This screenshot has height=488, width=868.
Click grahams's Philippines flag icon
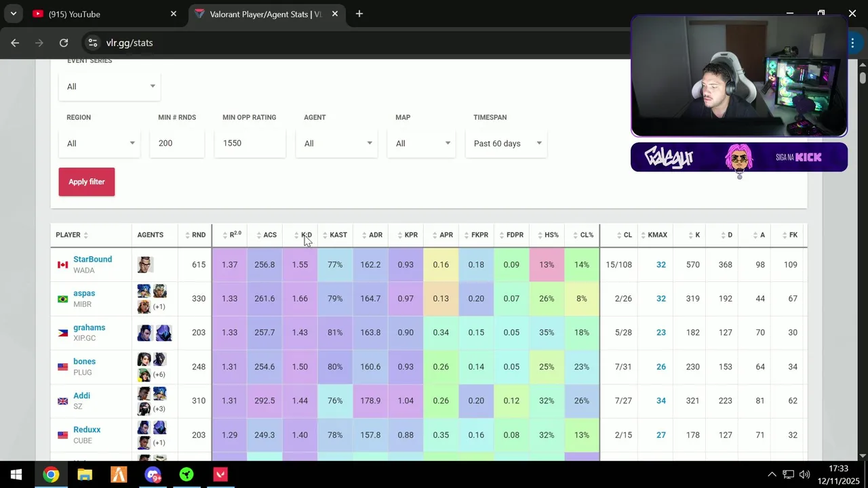click(x=62, y=333)
